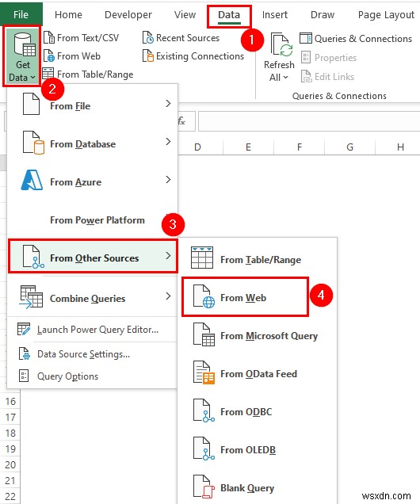Expand the Combine Queries submenu chevron

pos(168,296)
